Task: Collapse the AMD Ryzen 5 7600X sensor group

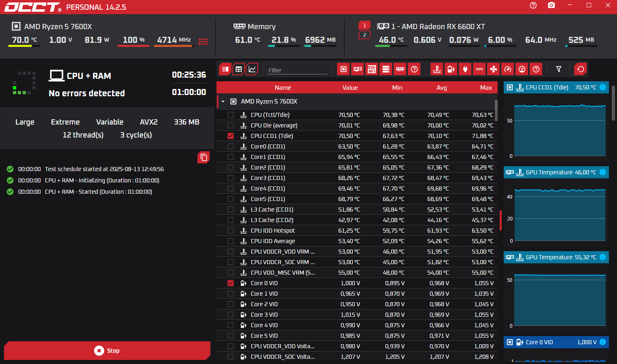Action: tap(223, 102)
